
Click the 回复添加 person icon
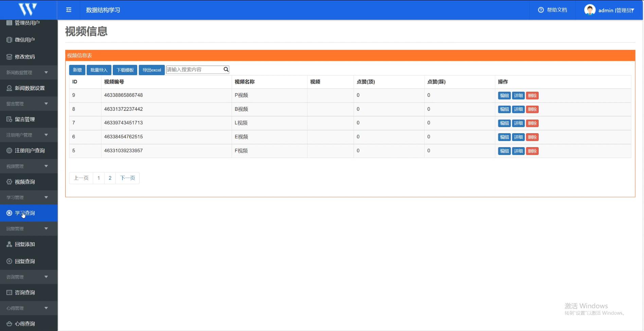click(9, 244)
